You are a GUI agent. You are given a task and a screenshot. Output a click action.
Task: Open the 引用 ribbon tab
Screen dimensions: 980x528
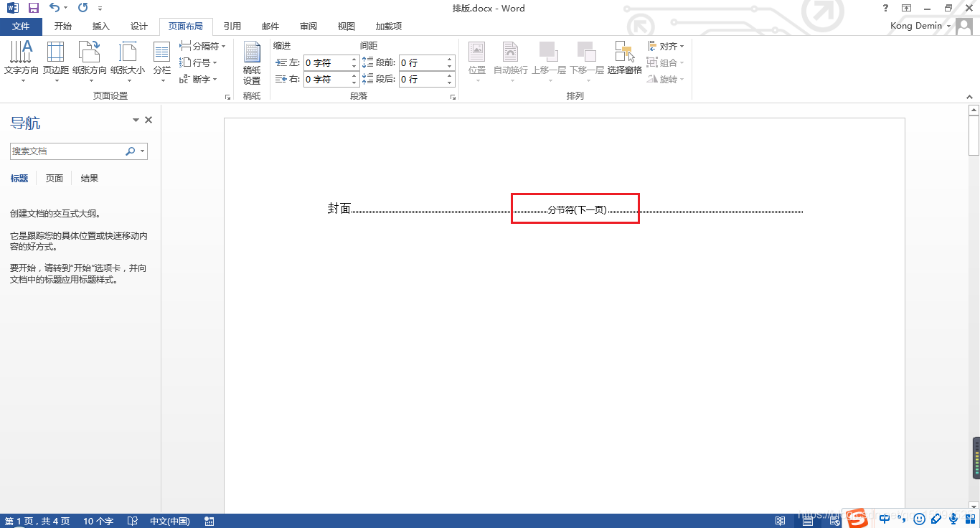232,27
